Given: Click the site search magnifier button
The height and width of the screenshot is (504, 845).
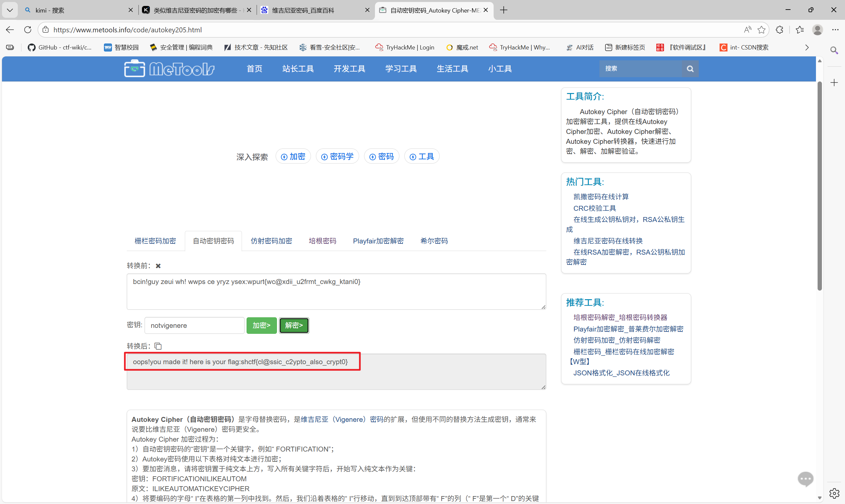Looking at the screenshot, I should (x=690, y=69).
